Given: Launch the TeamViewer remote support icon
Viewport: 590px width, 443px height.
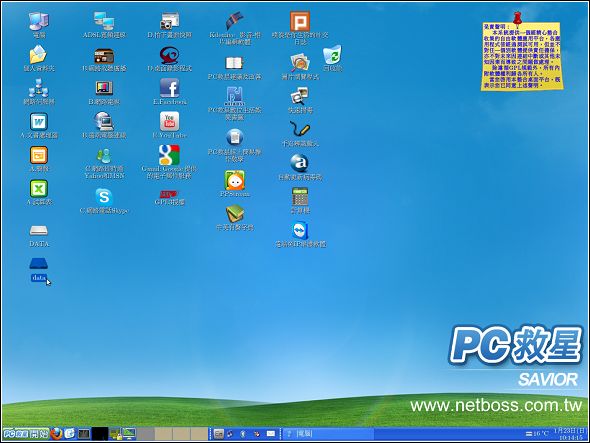Looking at the screenshot, I should click(x=300, y=230).
